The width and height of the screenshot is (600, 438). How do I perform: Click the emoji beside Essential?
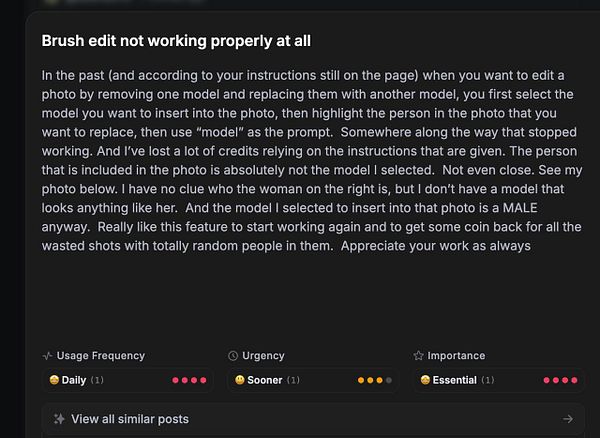click(x=425, y=380)
